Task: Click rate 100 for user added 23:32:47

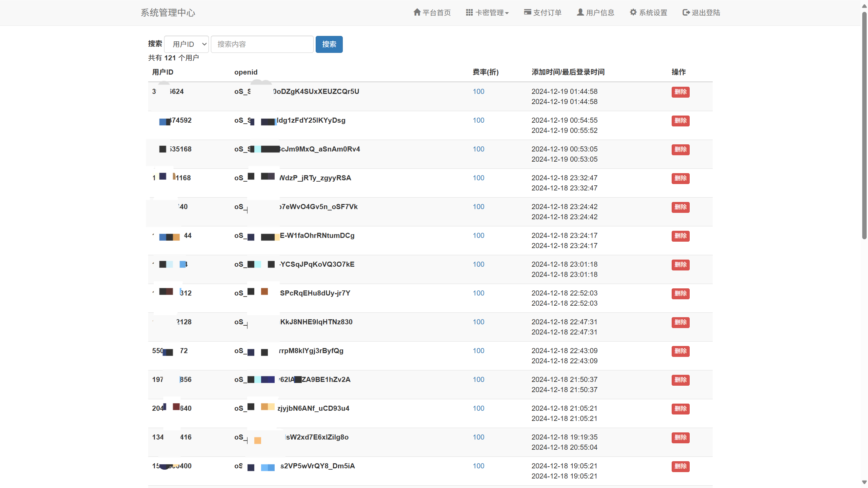Action: coord(478,178)
